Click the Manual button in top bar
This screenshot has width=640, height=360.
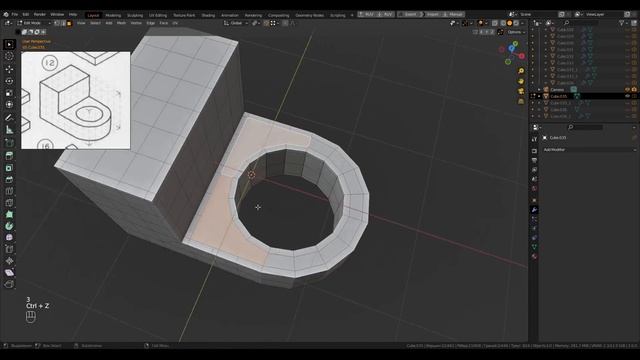pyautogui.click(x=453, y=14)
